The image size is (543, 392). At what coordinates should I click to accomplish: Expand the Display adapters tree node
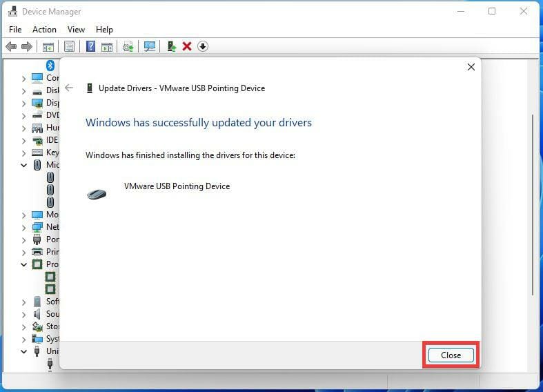(23, 104)
